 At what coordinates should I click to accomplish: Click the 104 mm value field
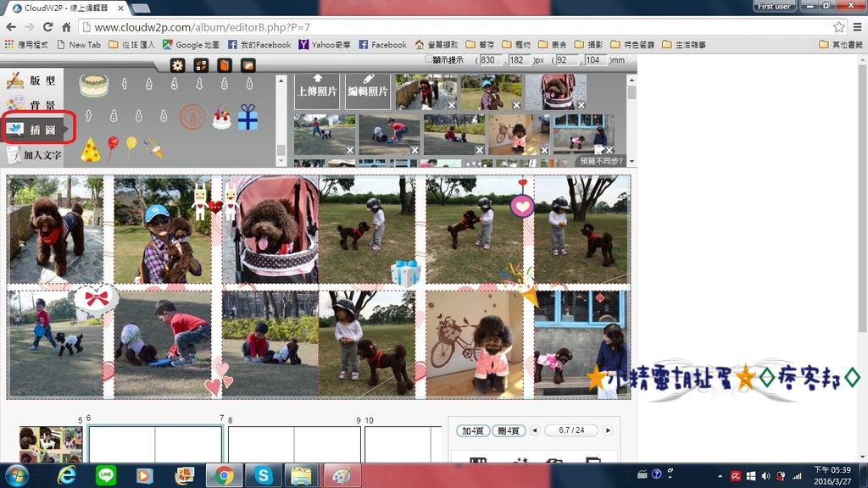[x=595, y=60]
